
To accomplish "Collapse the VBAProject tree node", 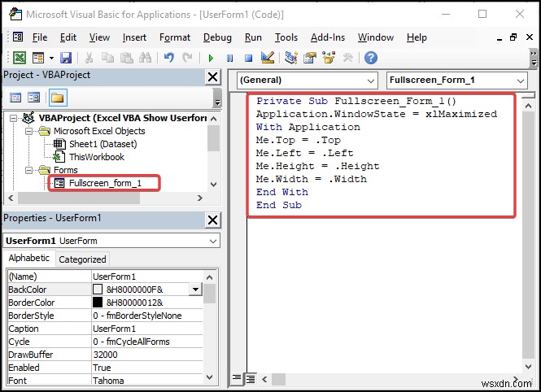I will pos(13,118).
